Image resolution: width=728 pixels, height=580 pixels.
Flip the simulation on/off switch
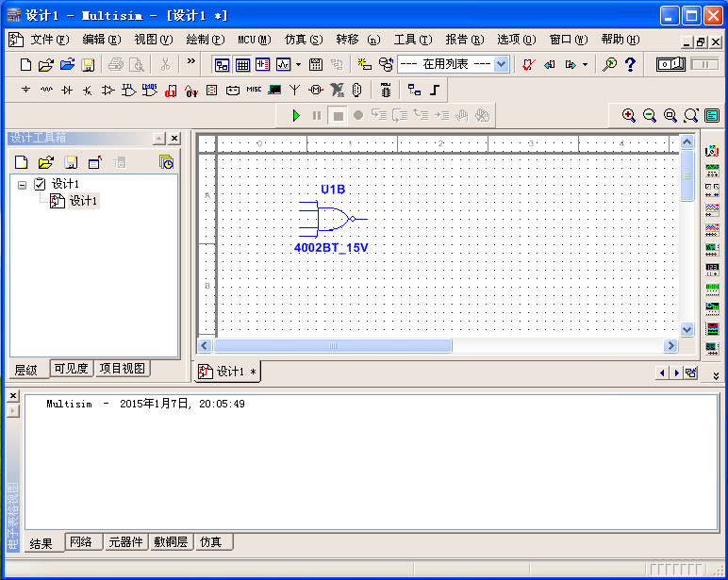pyautogui.click(x=670, y=64)
